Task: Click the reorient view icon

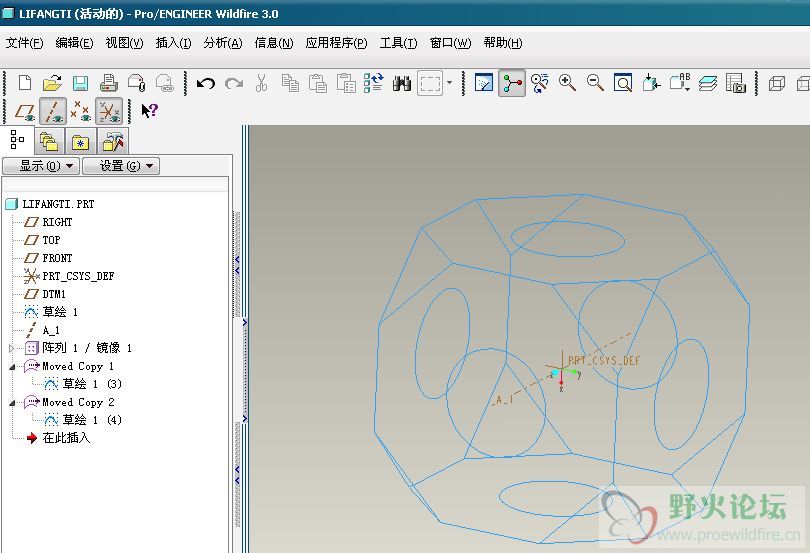Action: 651,83
